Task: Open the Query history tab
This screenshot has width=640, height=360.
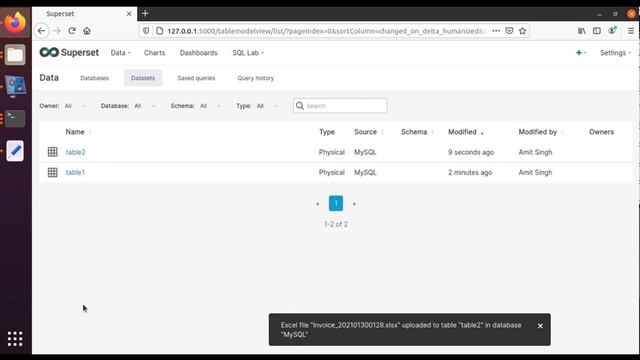Action: coord(256,78)
